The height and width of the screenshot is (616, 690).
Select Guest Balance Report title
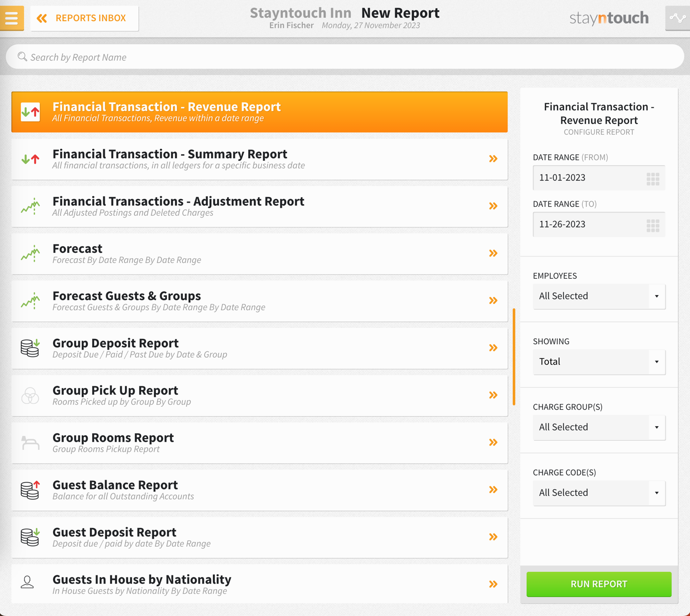pos(115,485)
